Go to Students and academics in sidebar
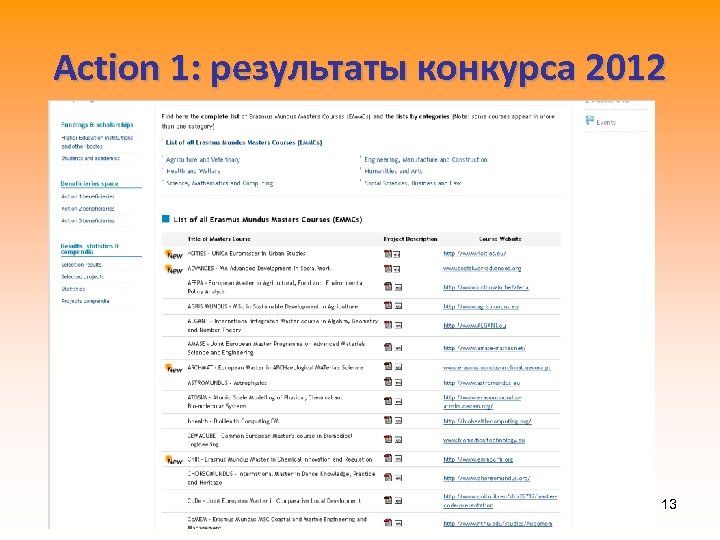 (90, 158)
